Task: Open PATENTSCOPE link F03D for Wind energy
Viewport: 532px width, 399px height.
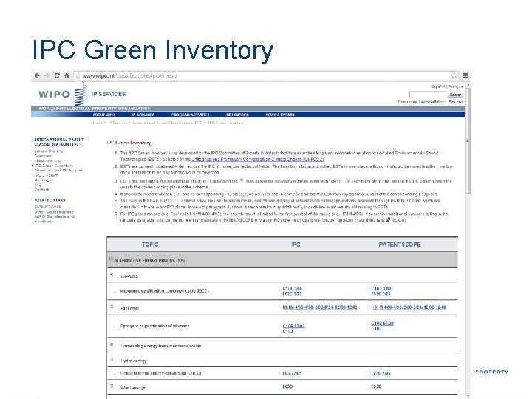Action: 376,386
